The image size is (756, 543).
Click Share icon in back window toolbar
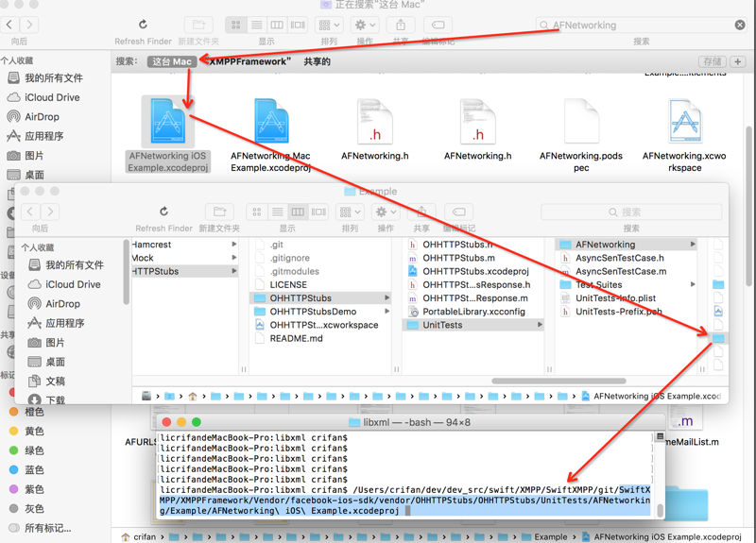400,25
